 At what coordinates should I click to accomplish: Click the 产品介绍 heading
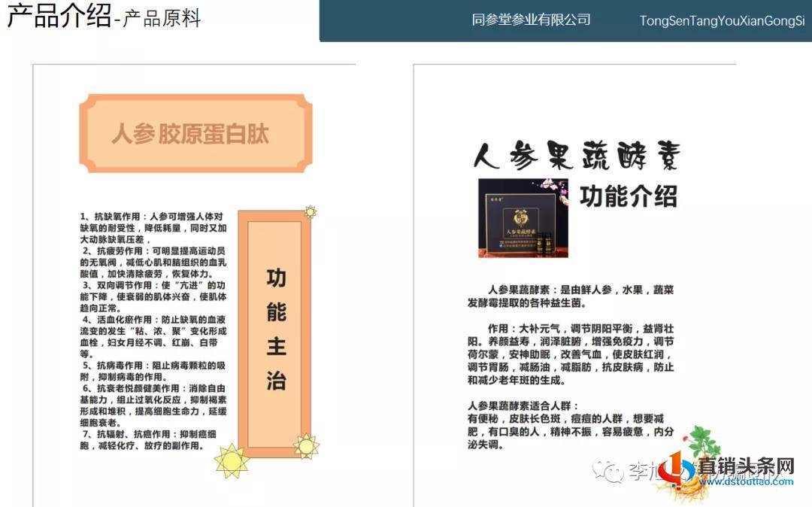coord(59,16)
